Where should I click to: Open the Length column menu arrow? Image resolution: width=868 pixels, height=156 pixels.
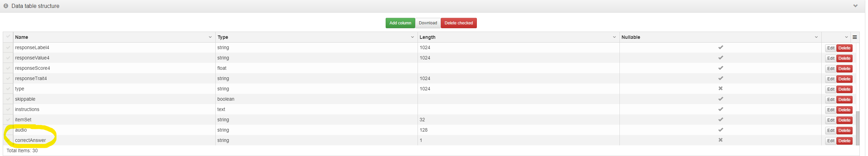click(614, 37)
